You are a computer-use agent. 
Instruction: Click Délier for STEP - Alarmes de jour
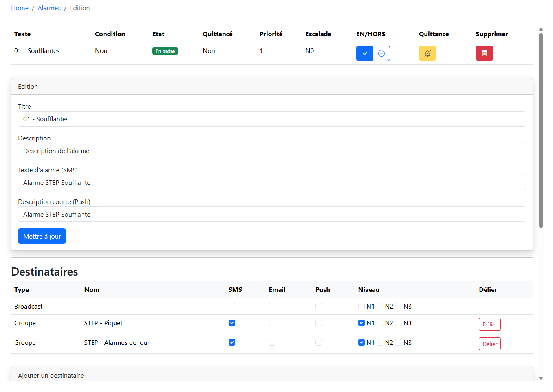point(489,344)
